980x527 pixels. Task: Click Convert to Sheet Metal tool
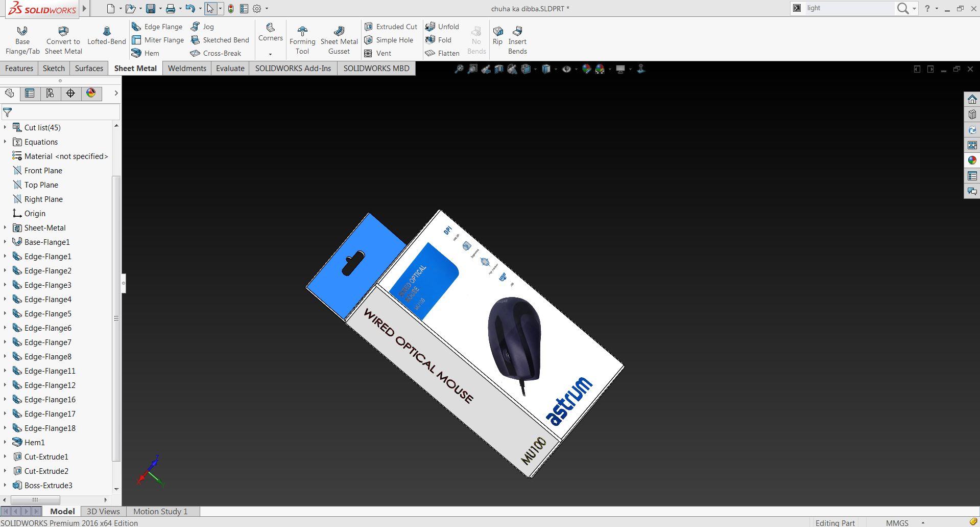point(63,40)
